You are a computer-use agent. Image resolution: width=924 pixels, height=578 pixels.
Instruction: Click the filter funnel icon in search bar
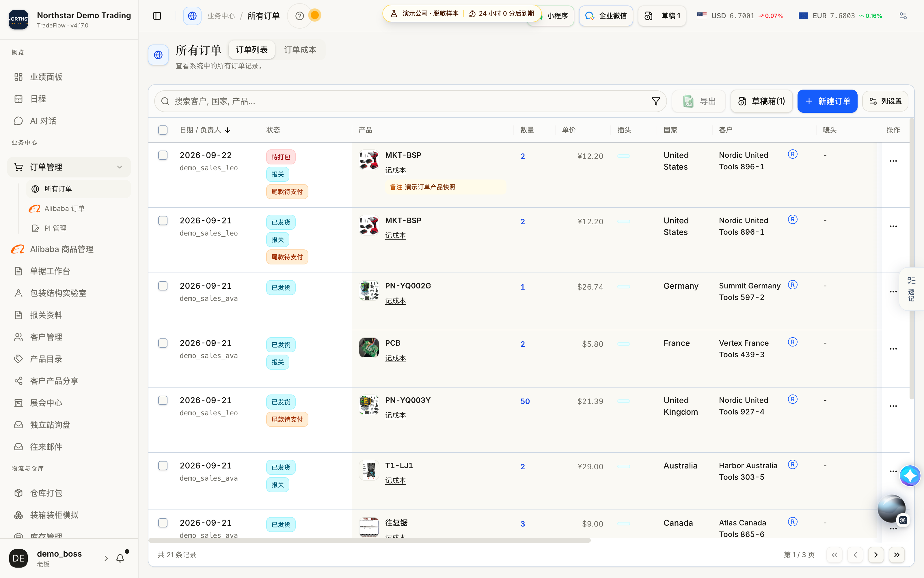click(655, 101)
